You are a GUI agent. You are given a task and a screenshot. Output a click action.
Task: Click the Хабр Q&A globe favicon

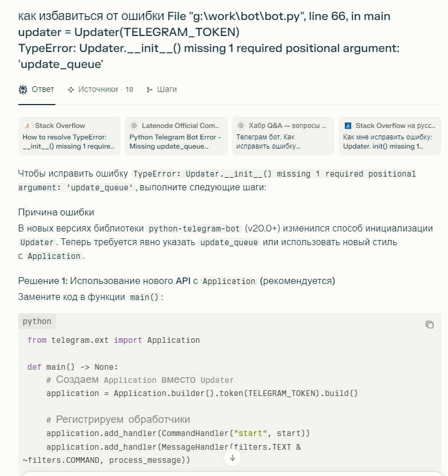241,126
